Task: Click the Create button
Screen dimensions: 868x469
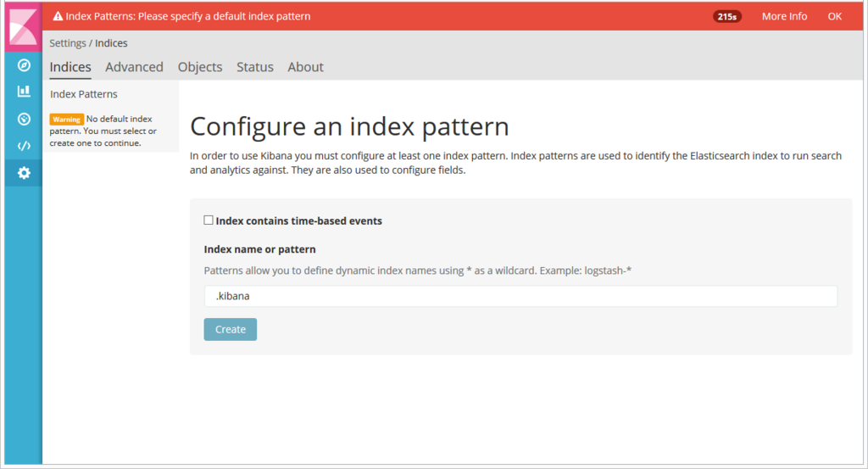Action: tap(231, 329)
